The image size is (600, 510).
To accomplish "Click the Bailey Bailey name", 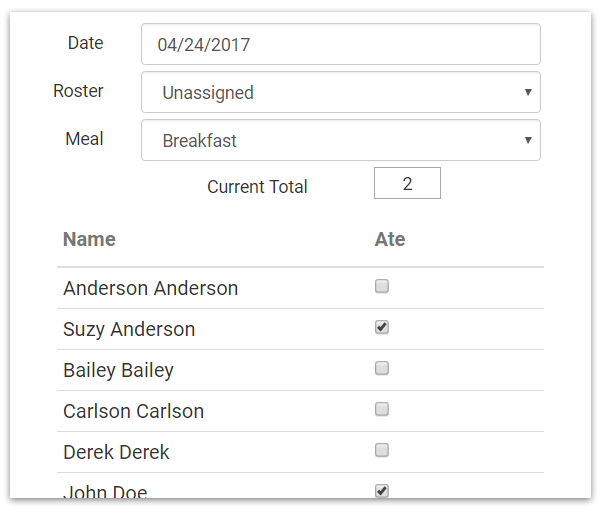I will pos(118,371).
